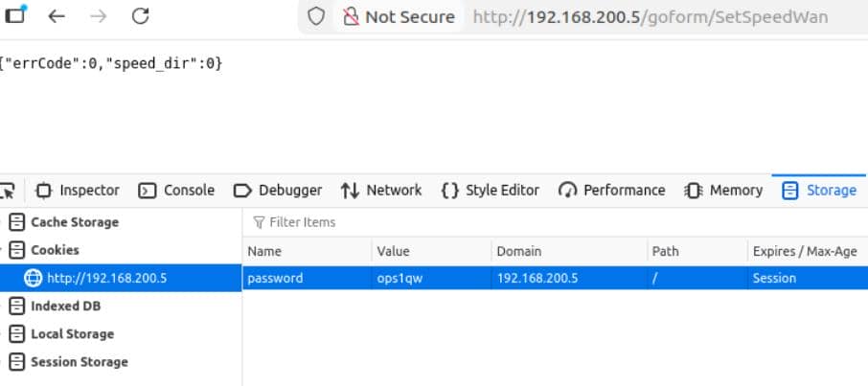This screenshot has width=868, height=386.
Task: Click the globe icon beside http://192.168.200.5
Action: tap(34, 278)
